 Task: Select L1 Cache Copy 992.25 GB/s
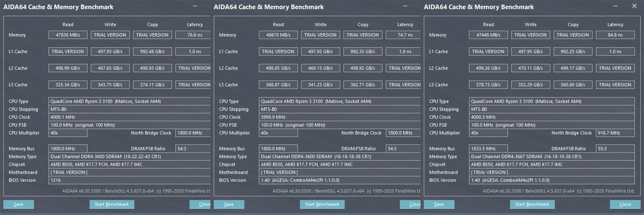pyautogui.click(x=573, y=51)
